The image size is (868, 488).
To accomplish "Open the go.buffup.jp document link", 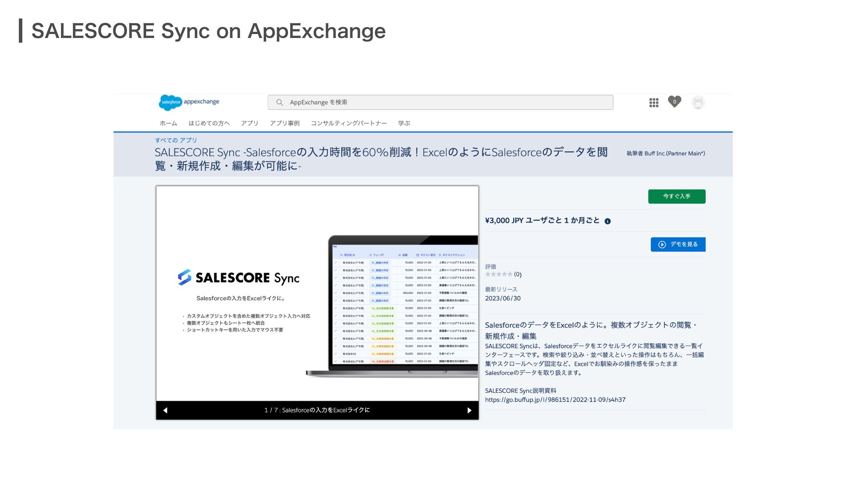I will [555, 400].
